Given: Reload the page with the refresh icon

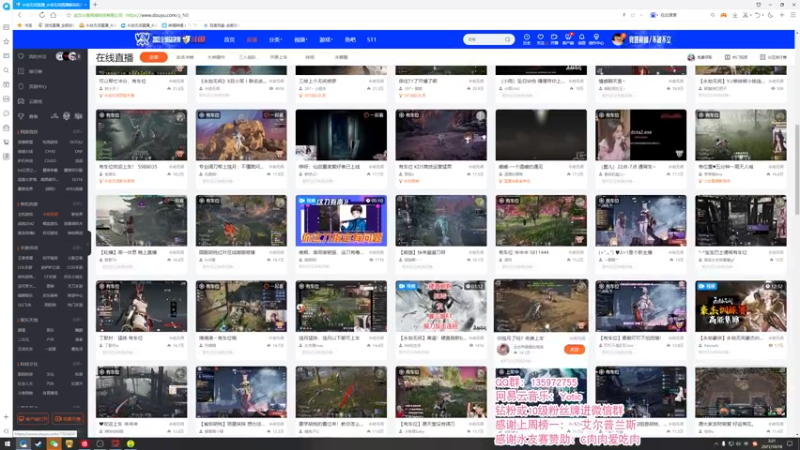Looking at the screenshot, I should point(42,15).
